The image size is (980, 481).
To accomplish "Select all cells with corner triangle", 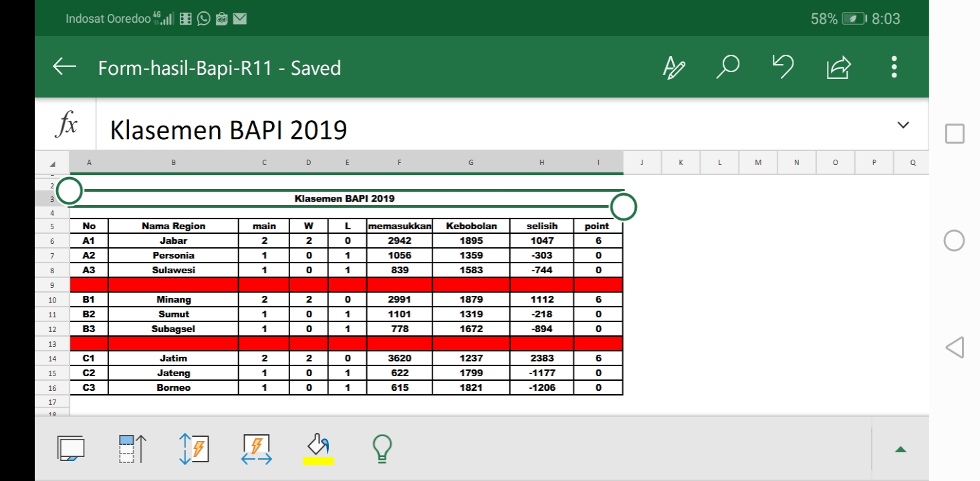I will tap(52, 164).
